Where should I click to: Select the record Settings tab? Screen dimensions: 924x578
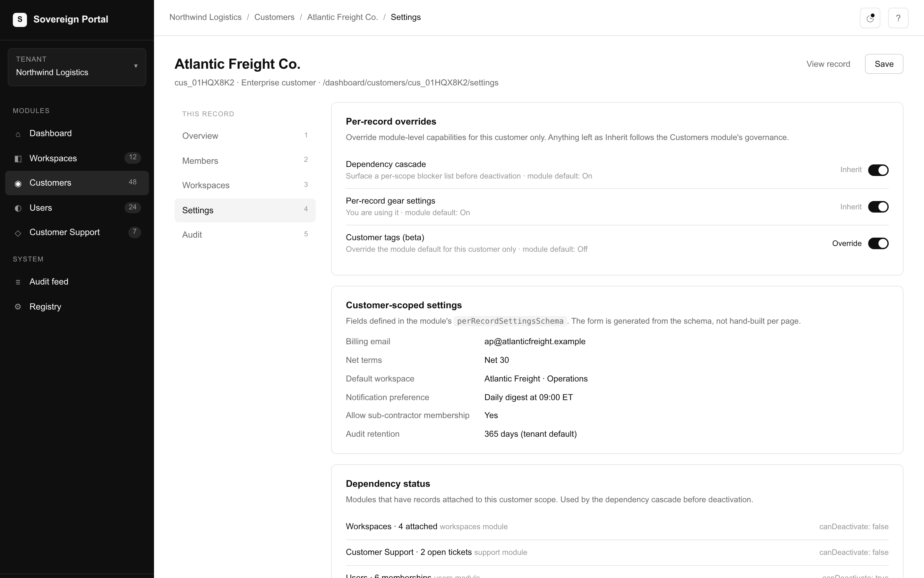(x=245, y=210)
